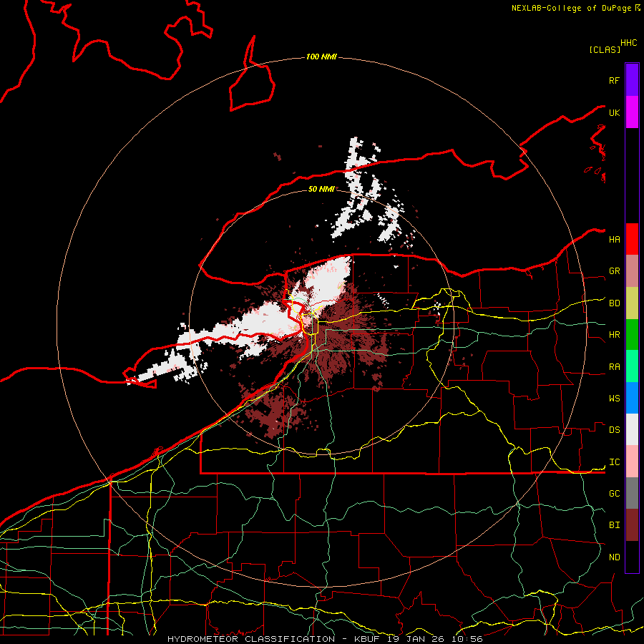
Task: Click the HYDROMETEOR CLASSIFICATION title text
Action: [251, 639]
